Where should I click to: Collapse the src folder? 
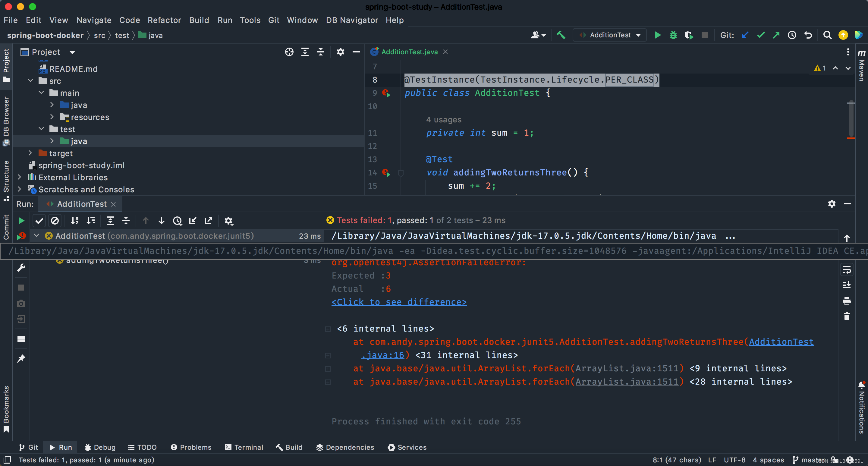point(30,81)
